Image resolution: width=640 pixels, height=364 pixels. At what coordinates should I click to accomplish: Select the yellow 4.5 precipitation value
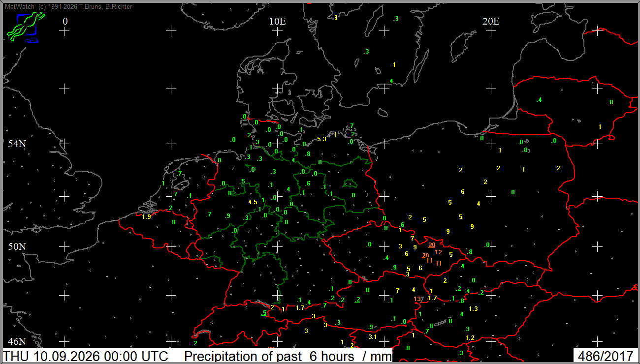(253, 202)
